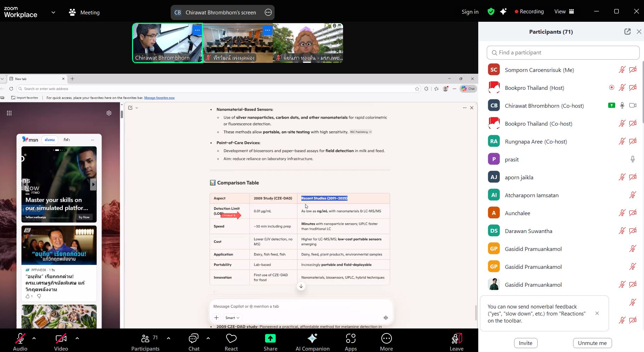Pop out the Participants panel

(627, 32)
